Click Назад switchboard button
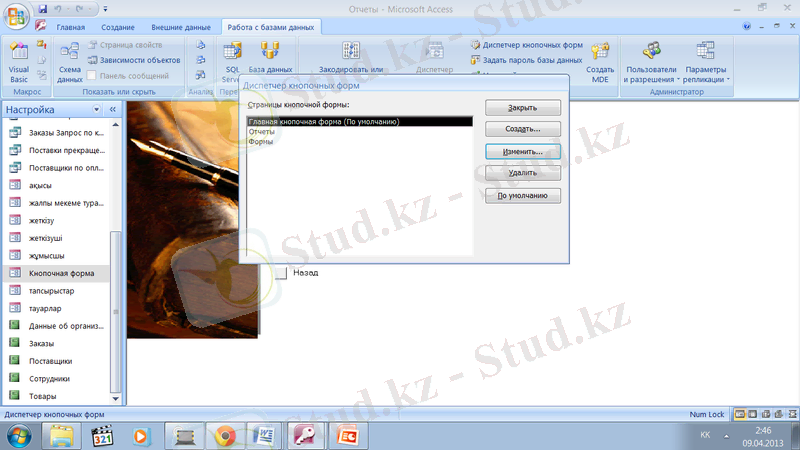This screenshot has width=800, height=450. tap(281, 273)
